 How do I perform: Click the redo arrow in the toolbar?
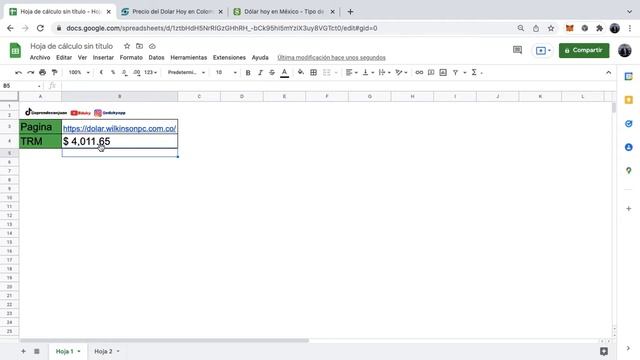[31, 72]
